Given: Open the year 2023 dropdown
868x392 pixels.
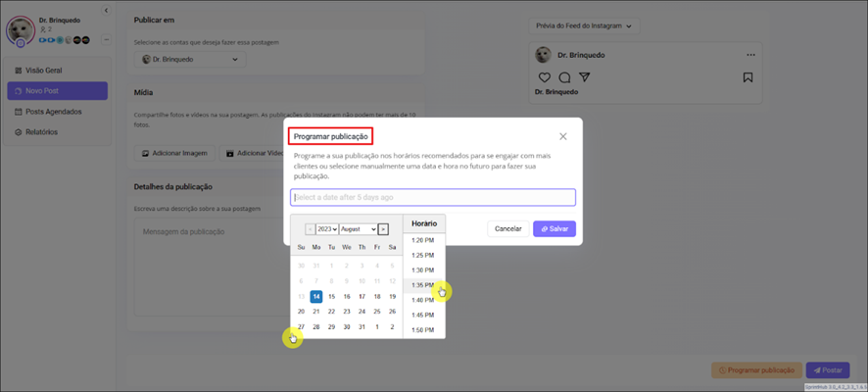Looking at the screenshot, I should pyautogui.click(x=326, y=228).
